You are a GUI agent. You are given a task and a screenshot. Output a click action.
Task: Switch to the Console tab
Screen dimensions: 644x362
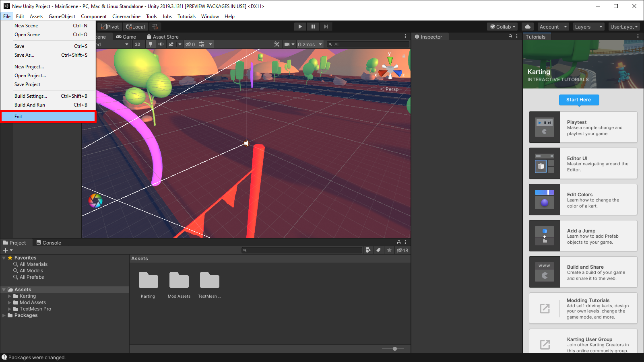48,243
